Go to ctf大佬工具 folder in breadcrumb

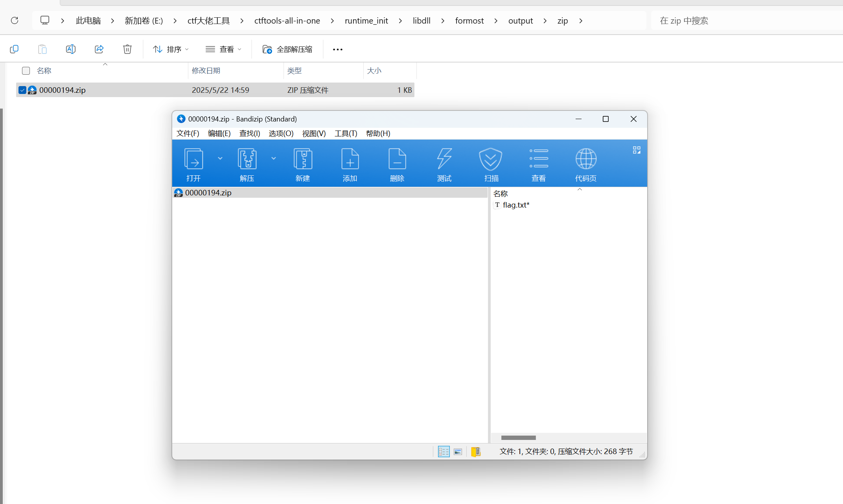pyautogui.click(x=208, y=21)
